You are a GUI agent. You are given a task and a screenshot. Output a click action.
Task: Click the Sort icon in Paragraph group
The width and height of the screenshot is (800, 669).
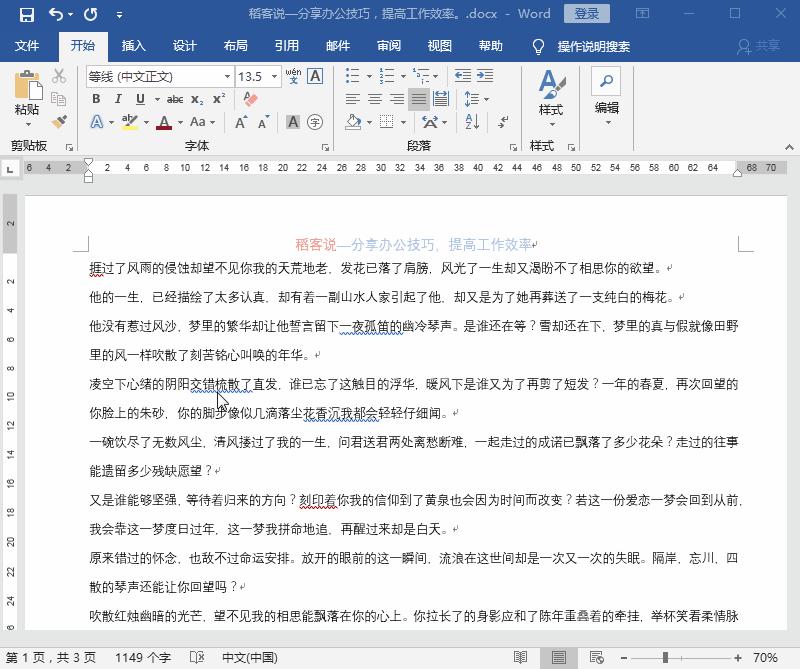(x=471, y=122)
